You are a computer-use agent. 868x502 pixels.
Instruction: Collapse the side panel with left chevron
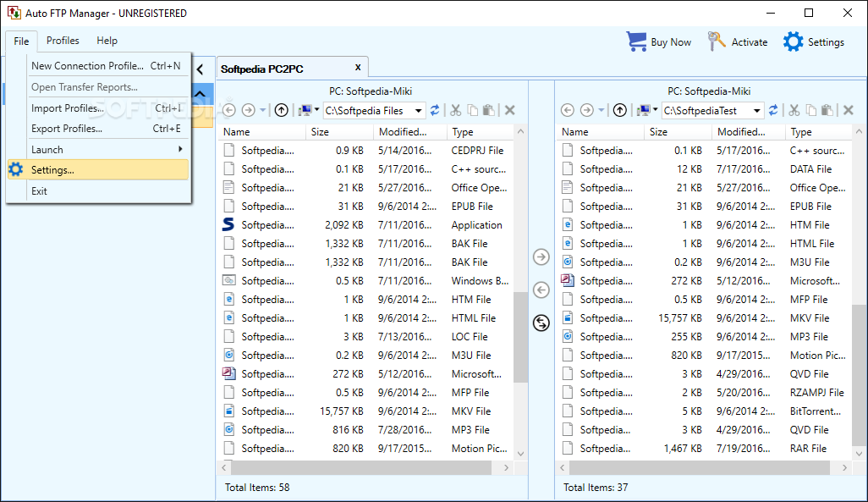click(x=201, y=69)
